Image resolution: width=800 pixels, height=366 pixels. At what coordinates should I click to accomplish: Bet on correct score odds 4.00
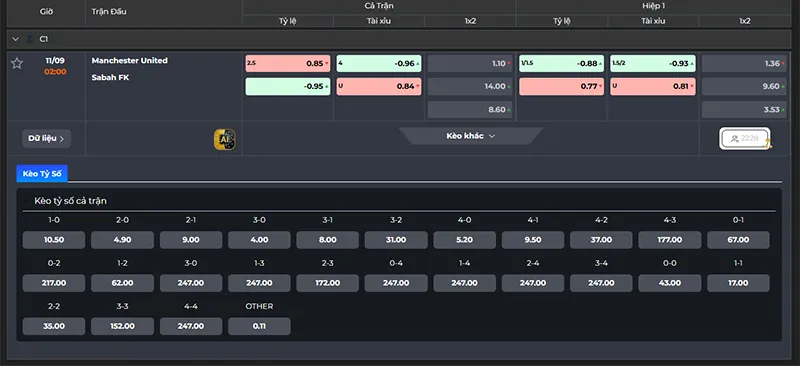click(x=259, y=240)
